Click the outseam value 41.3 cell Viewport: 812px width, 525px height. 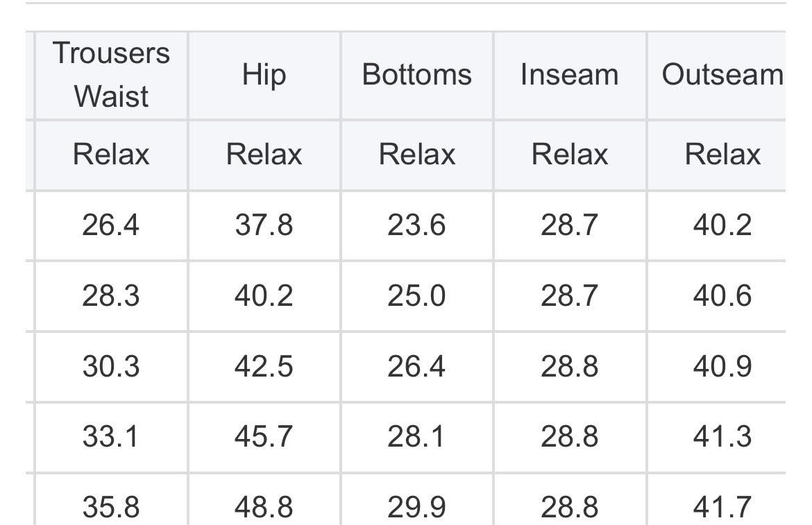tap(722, 437)
